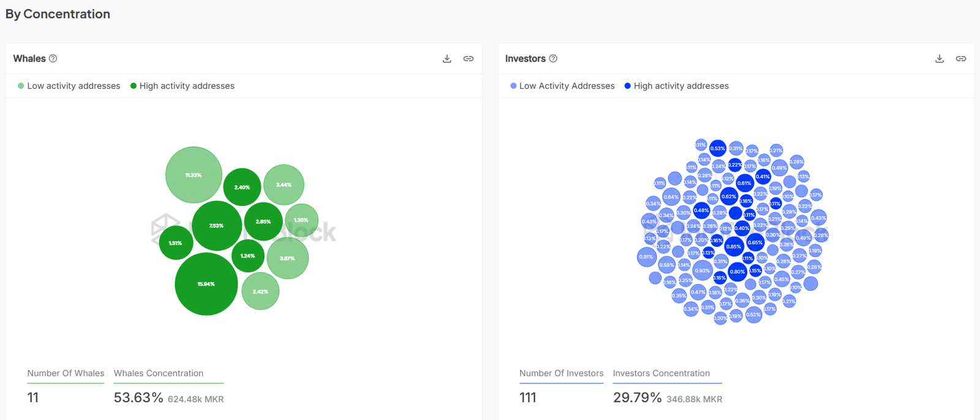Viewport: 980px width, 420px height.
Task: Download the Investors chart data
Action: (940, 59)
